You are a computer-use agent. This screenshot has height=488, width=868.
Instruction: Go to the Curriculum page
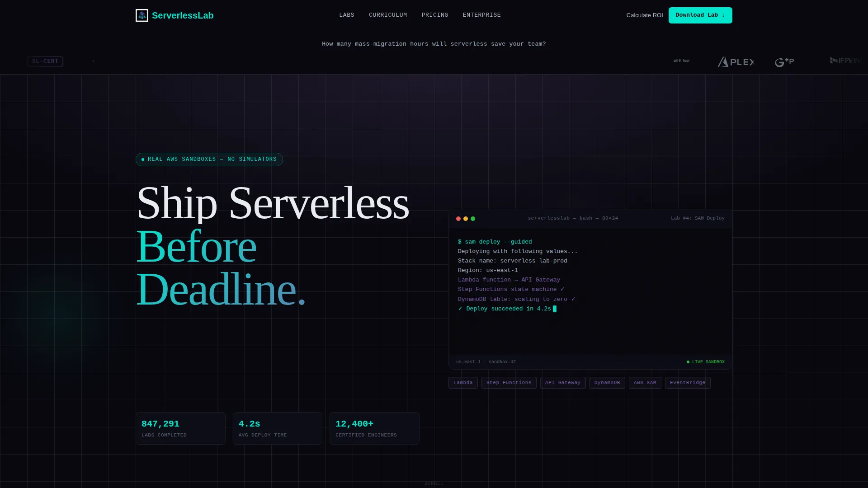pyautogui.click(x=388, y=15)
